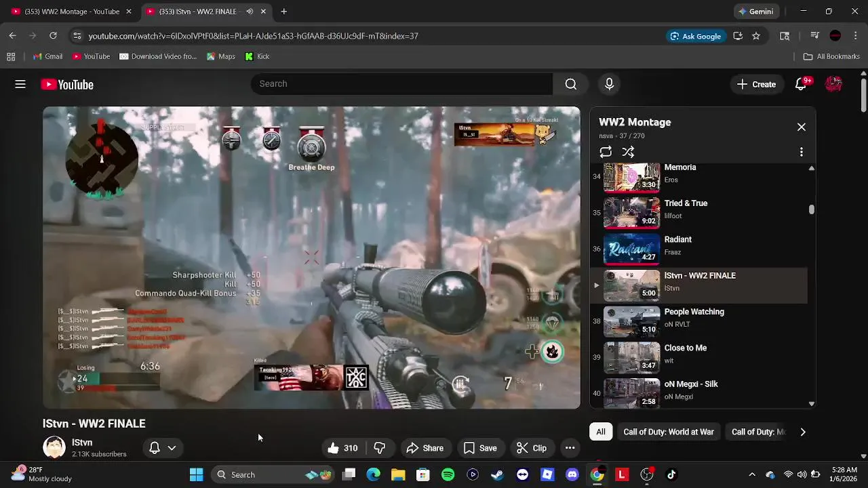Open Spotify from the taskbar
Image resolution: width=868 pixels, height=488 pixels.
(448, 474)
